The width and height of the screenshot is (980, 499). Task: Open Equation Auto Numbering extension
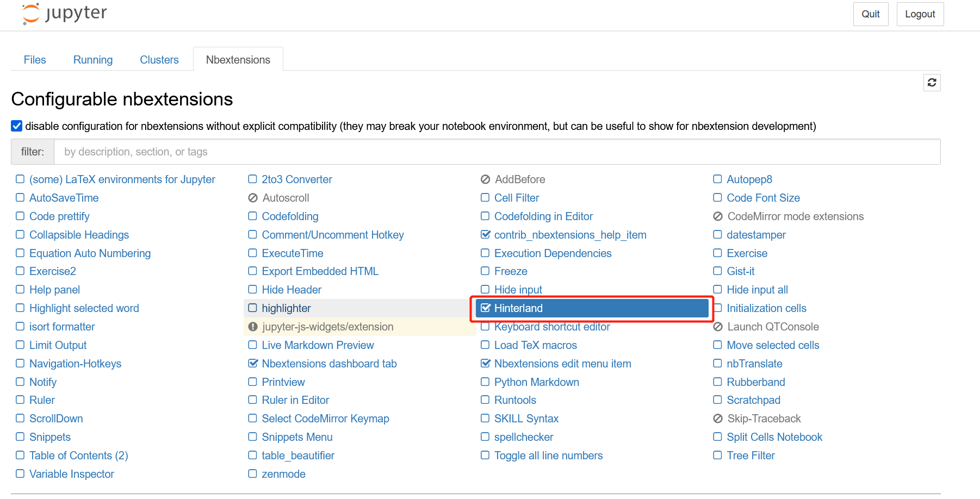(x=90, y=253)
